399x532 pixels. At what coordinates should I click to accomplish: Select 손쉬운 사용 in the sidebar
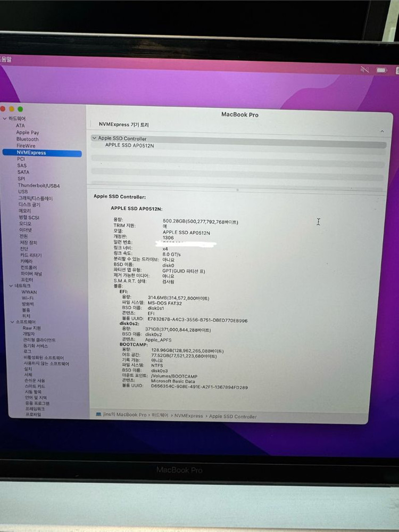pos(34,380)
